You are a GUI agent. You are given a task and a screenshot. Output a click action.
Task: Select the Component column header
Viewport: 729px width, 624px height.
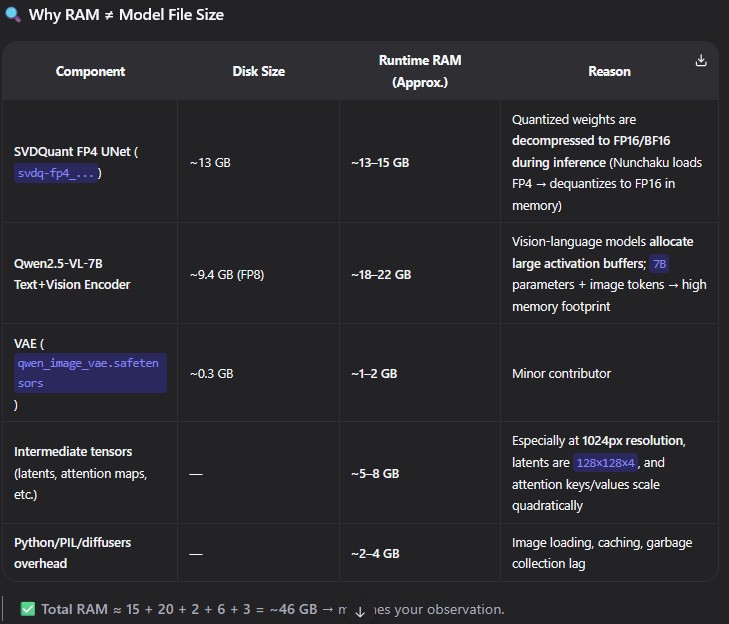(90, 72)
